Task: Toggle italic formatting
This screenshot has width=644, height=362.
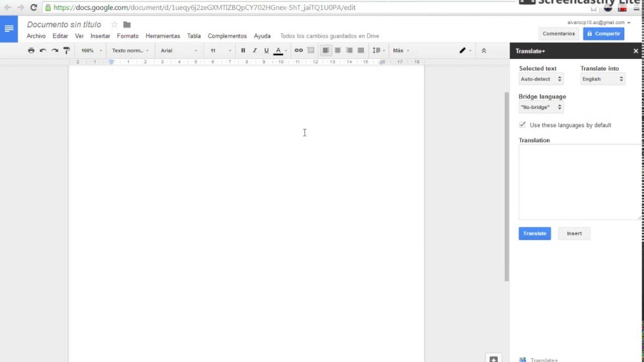Action: click(x=255, y=50)
